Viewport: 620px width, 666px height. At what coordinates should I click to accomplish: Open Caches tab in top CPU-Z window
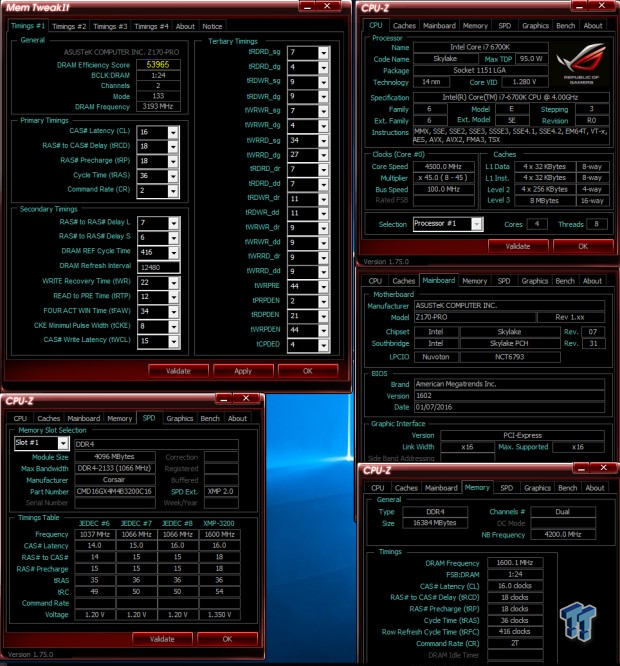(404, 25)
